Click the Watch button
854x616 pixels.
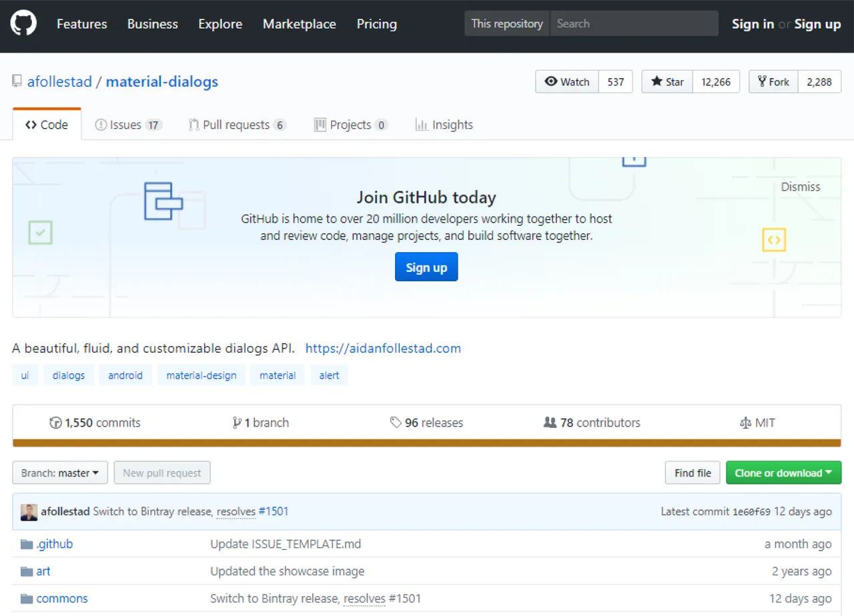click(x=567, y=82)
